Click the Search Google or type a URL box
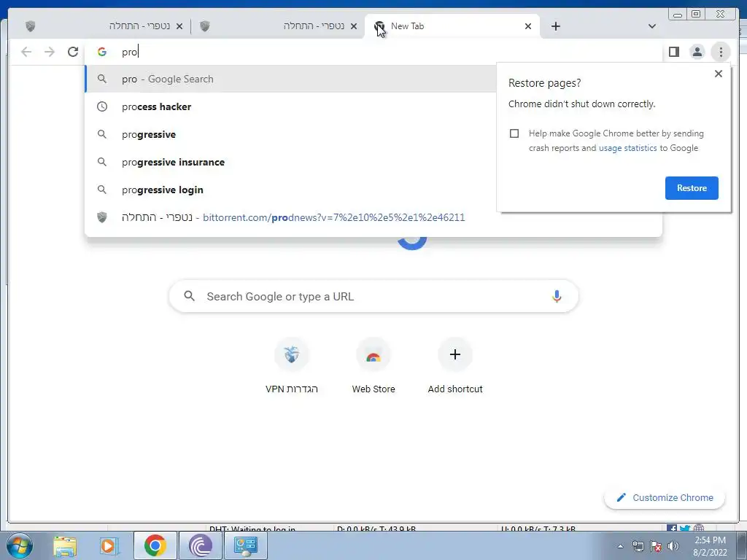Viewport: 747px width, 560px height. tap(373, 297)
